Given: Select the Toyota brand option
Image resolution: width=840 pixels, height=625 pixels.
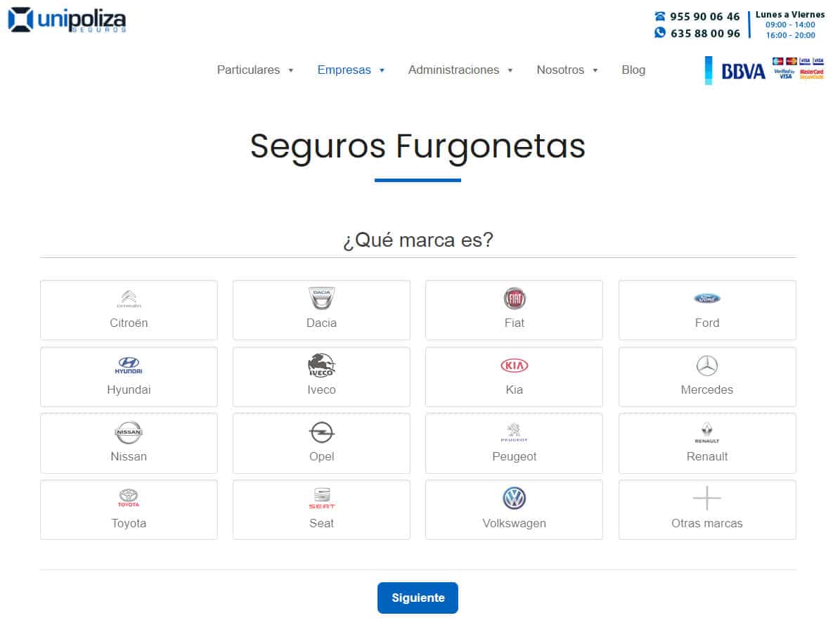Looking at the screenshot, I should (x=129, y=510).
